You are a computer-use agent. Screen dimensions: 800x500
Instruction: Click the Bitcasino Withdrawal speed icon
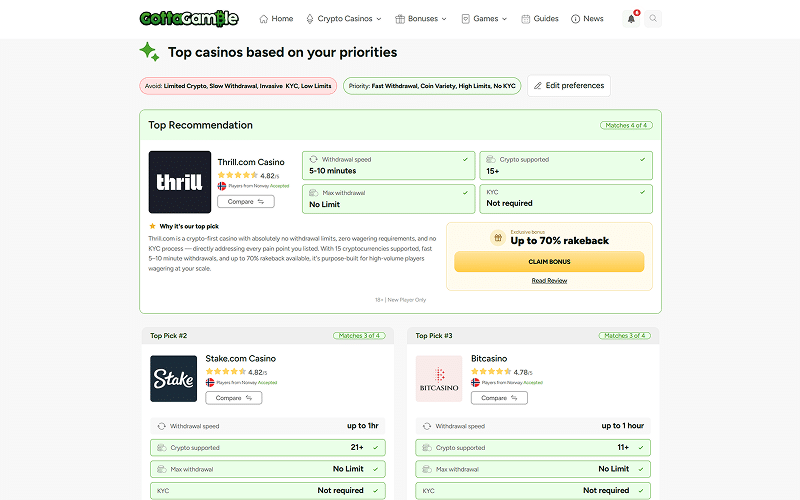click(x=427, y=426)
